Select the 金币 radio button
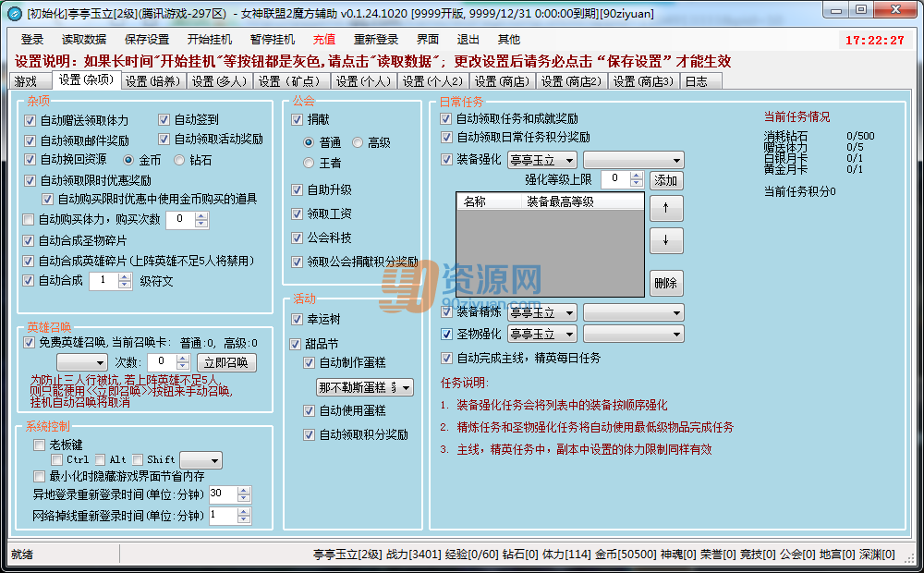Viewport: 924px width, 573px height. coord(128,160)
